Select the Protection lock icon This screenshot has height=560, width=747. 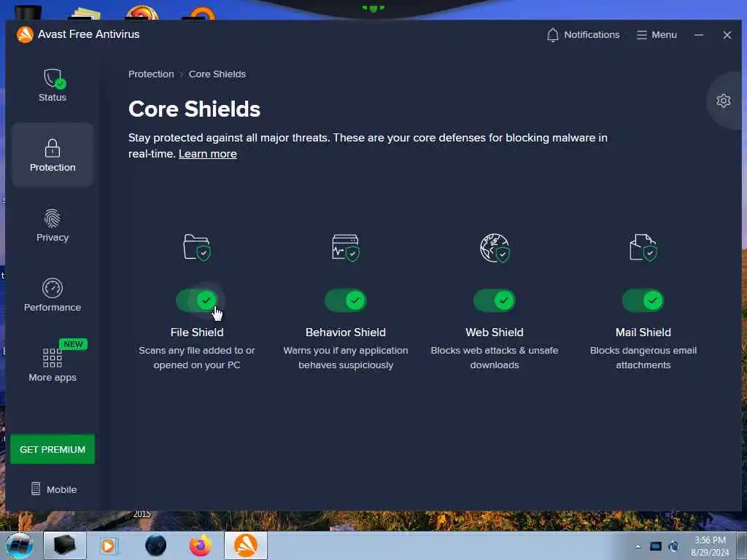click(x=53, y=148)
